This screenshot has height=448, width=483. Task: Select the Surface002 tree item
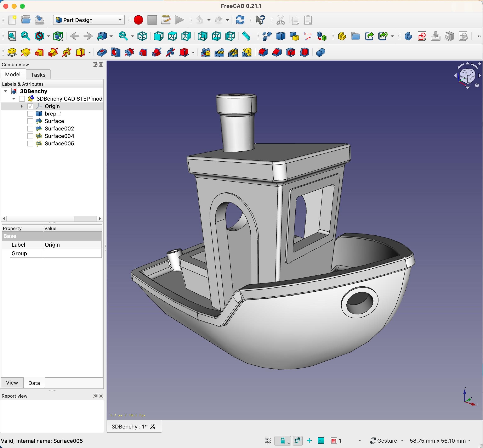[x=59, y=129]
